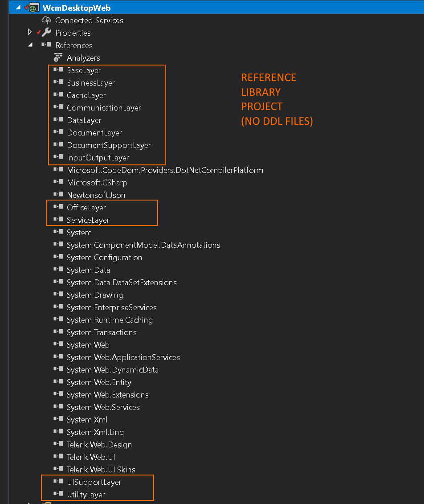Screen dimensions: 424x504
Task: Open the Connected Services node
Action: pyautogui.click(x=46, y=20)
